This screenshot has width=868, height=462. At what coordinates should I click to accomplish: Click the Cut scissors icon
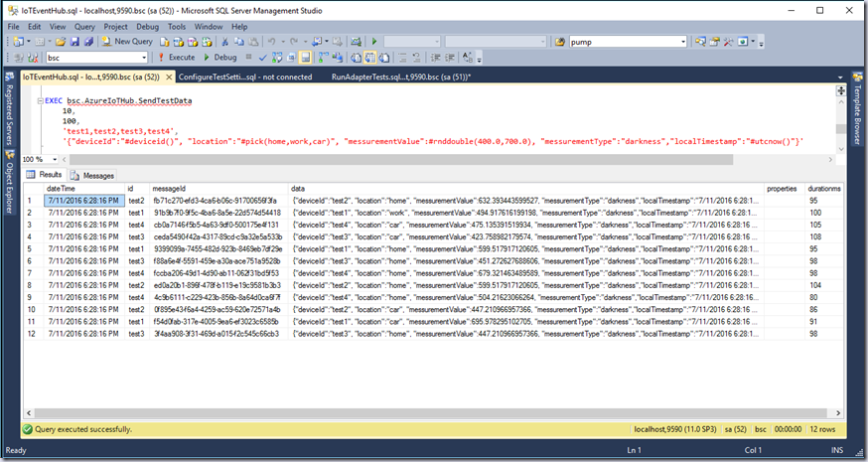(224, 42)
